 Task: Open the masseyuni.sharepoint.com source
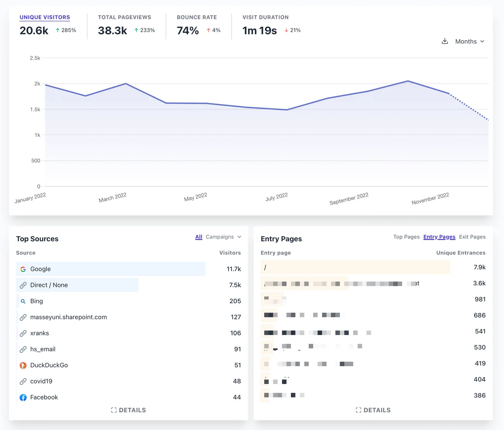[x=69, y=317]
